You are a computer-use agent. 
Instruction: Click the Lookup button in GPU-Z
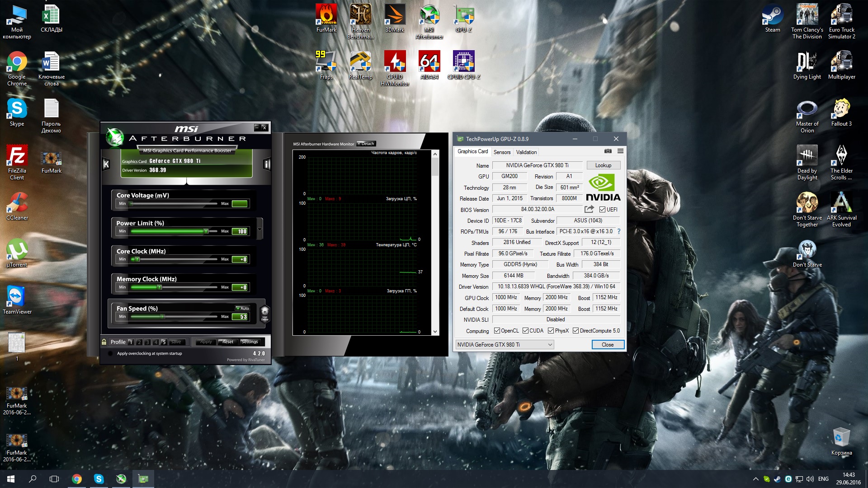pyautogui.click(x=603, y=165)
